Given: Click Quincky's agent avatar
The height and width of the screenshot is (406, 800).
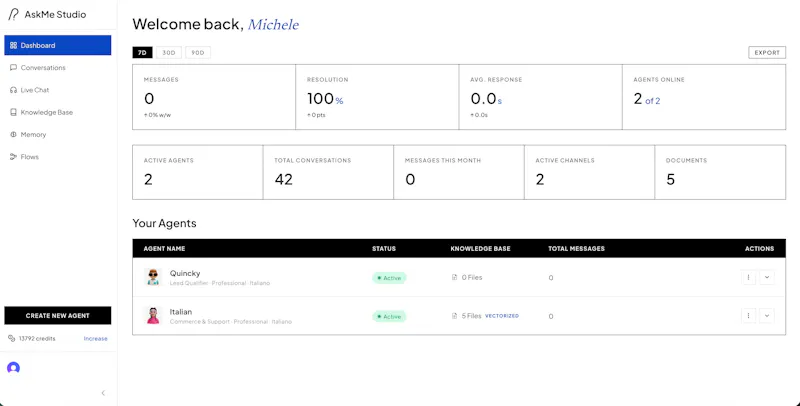Looking at the screenshot, I should (x=153, y=277).
